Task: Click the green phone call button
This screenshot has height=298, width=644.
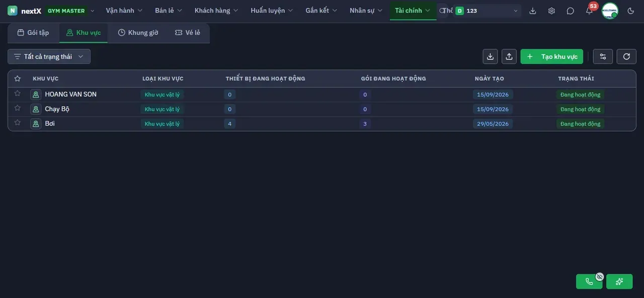Action: tap(589, 281)
